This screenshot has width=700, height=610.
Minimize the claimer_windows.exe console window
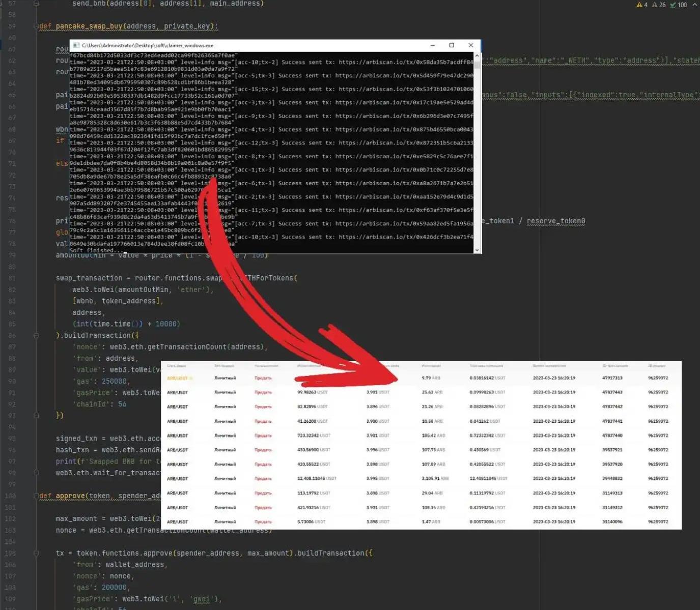tap(432, 45)
